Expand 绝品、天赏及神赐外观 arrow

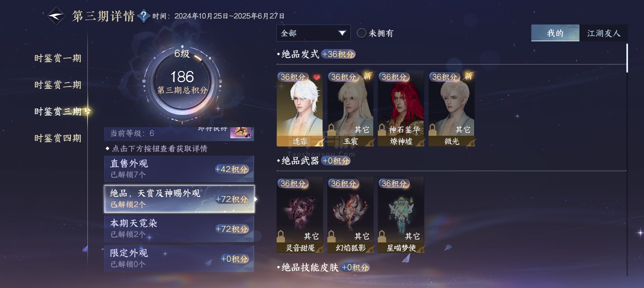[x=256, y=199]
